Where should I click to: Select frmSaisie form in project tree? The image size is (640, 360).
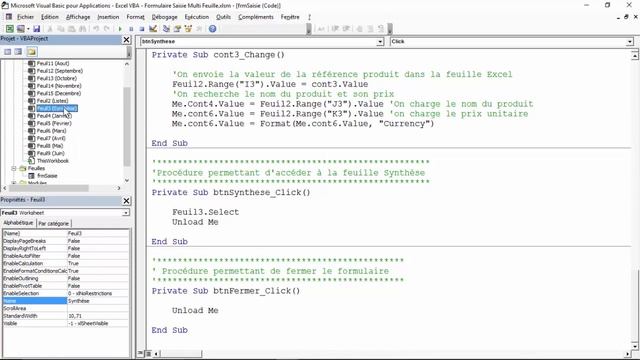(x=47, y=176)
